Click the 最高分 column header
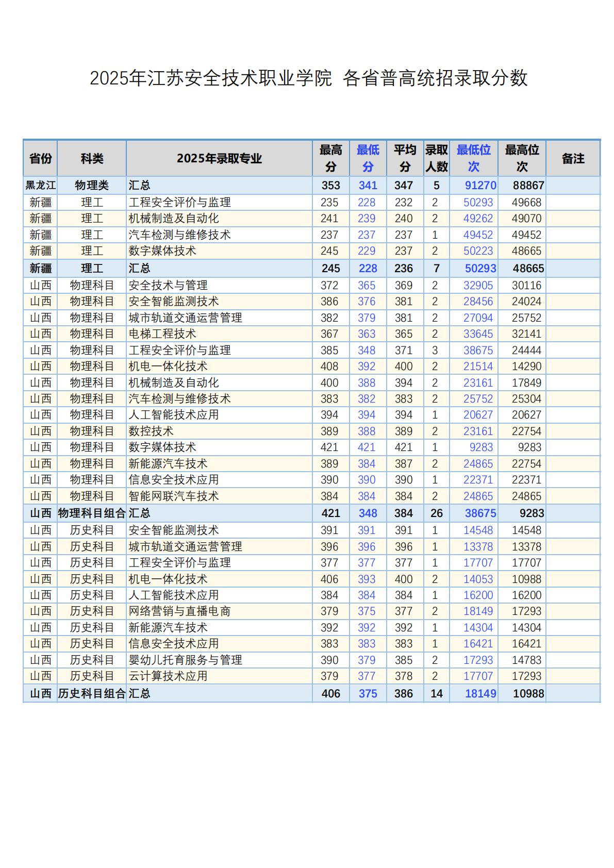 click(331, 158)
